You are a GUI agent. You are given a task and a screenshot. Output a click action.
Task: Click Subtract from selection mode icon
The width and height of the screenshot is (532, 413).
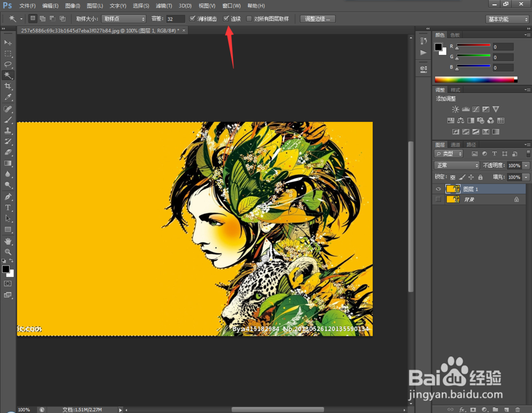tap(52, 19)
